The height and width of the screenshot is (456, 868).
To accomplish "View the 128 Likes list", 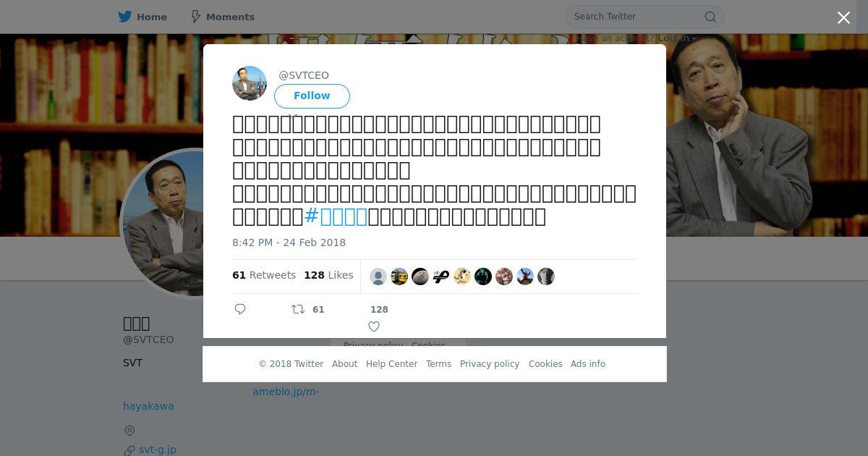I will [x=328, y=275].
